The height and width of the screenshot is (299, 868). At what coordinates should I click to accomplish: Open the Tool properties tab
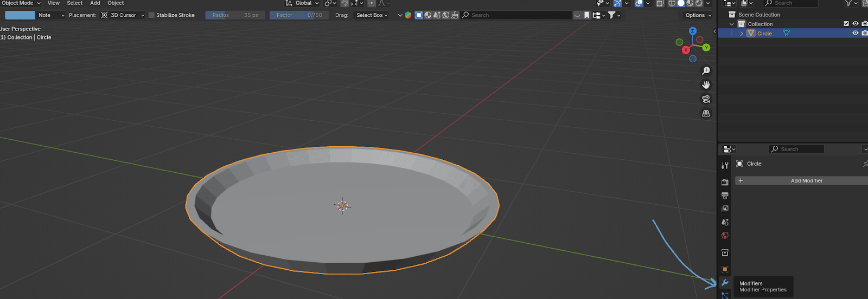point(725,165)
